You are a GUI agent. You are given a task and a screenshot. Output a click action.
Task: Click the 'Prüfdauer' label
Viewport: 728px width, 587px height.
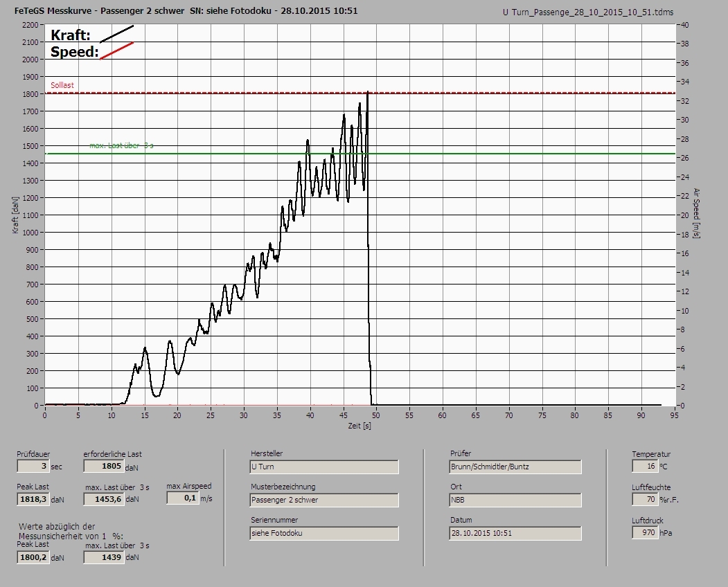point(33,454)
